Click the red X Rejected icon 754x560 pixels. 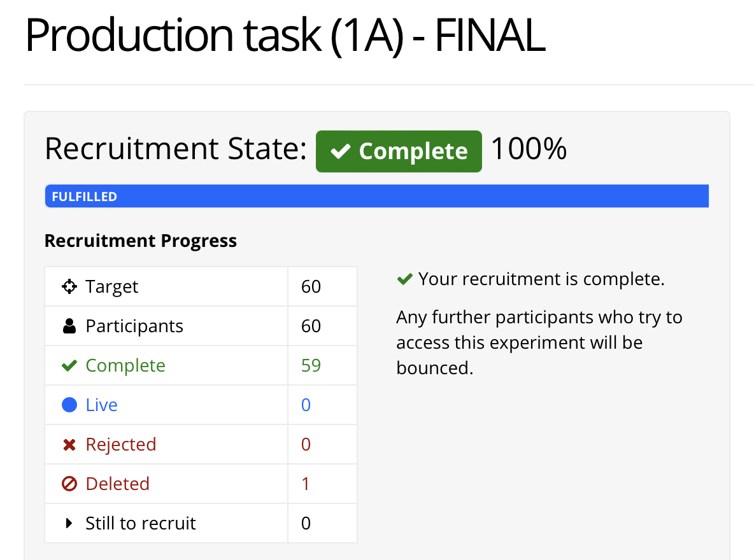(69, 445)
